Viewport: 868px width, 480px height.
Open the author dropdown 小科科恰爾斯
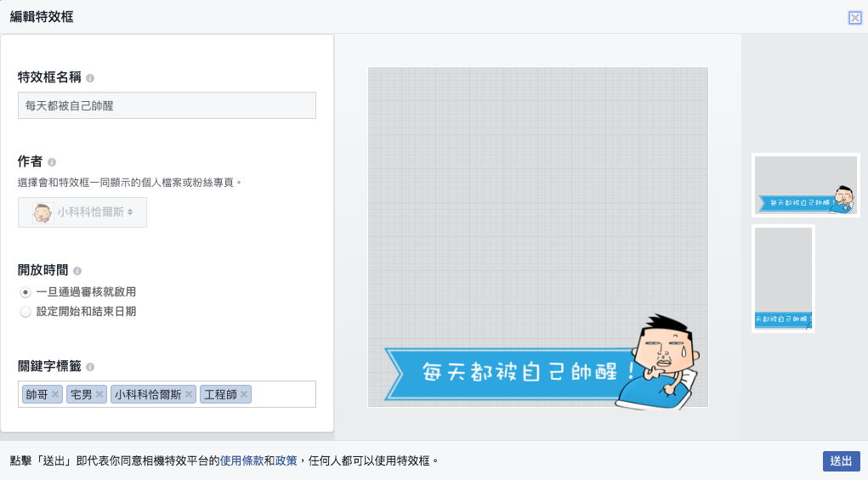[82, 212]
